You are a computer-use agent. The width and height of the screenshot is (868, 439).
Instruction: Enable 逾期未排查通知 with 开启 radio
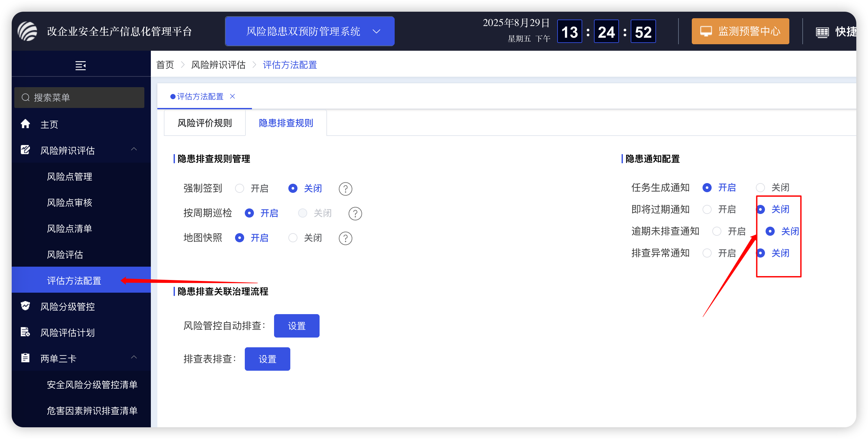(717, 231)
